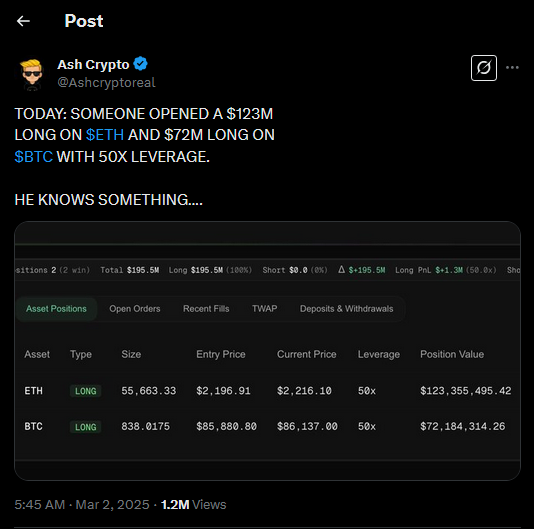Image resolution: width=534 pixels, height=529 pixels.
Task: Click the BTC LONG badge
Action: pyautogui.click(x=85, y=427)
